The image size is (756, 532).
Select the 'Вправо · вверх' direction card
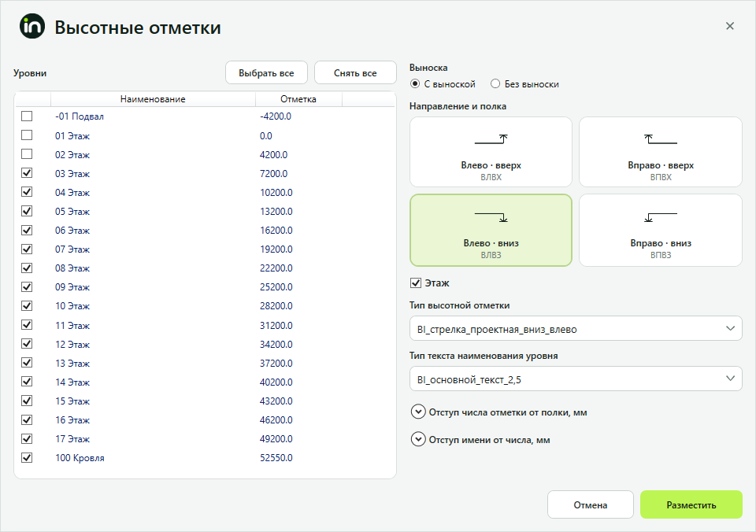[661, 152]
